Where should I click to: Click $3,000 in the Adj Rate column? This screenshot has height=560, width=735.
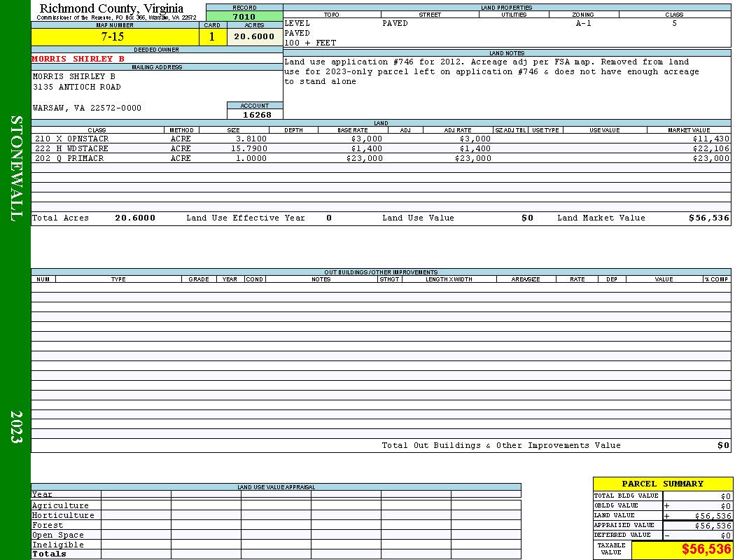475,139
